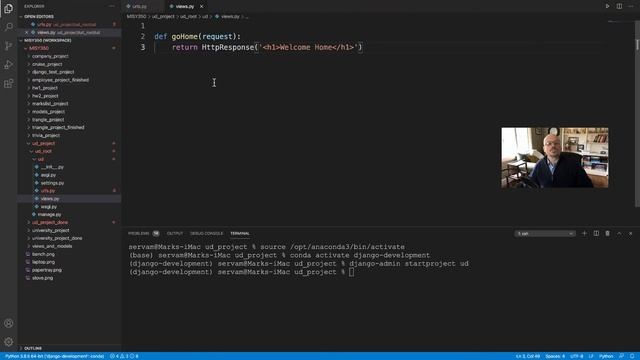
Task: Kill the terminal with the trash icon
Action: point(607,233)
